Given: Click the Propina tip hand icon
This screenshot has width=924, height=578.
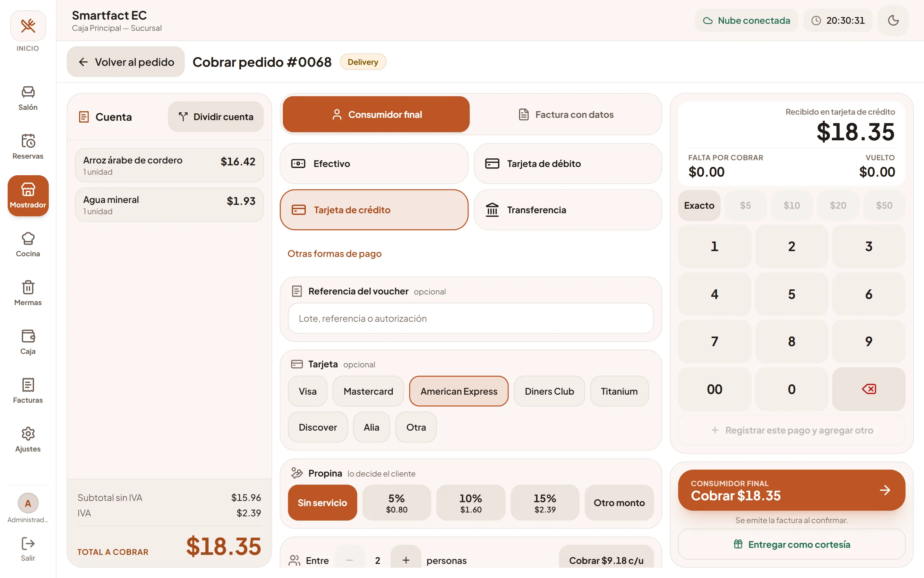Looking at the screenshot, I should pyautogui.click(x=297, y=473).
